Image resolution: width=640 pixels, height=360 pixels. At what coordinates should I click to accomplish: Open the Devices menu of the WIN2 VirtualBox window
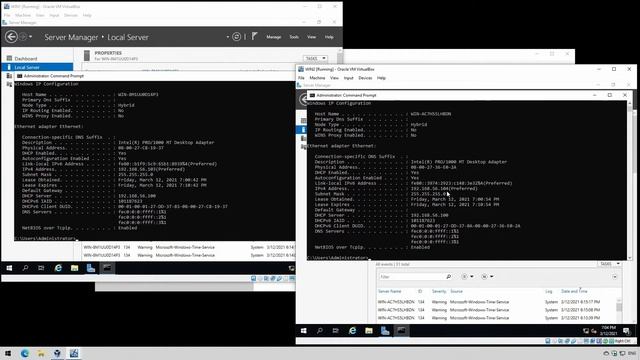[x=365, y=78]
